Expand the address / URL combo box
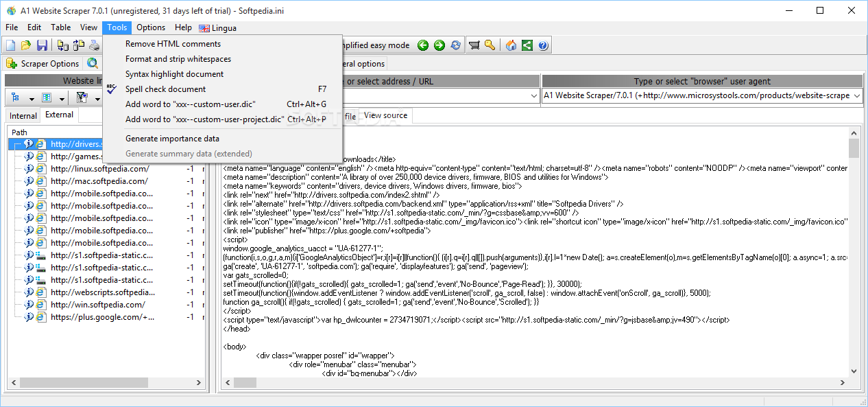The height and width of the screenshot is (407, 868). [x=533, y=96]
